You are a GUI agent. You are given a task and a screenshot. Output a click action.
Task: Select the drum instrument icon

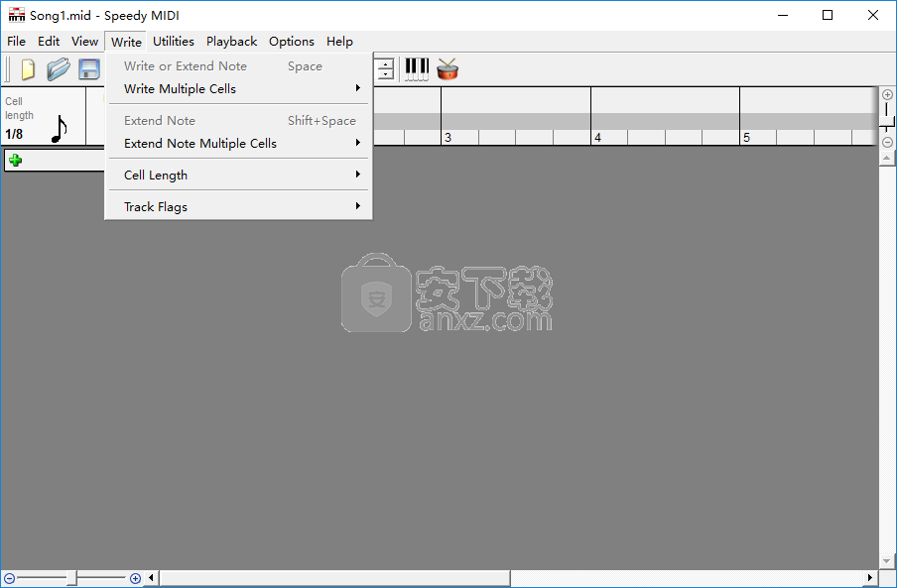pyautogui.click(x=448, y=69)
